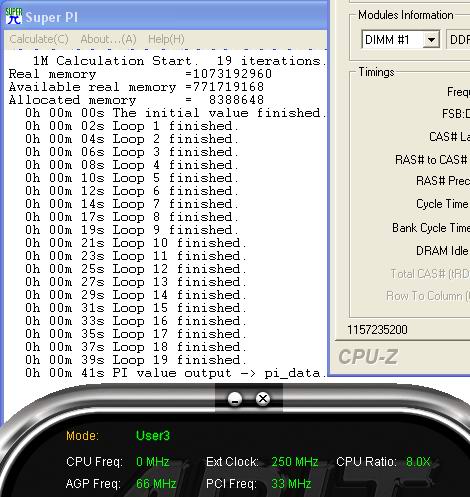Expand the DIMM #1 dropdown in CPU-Z
Image resolution: width=470 pixels, height=497 pixels.
[x=431, y=40]
